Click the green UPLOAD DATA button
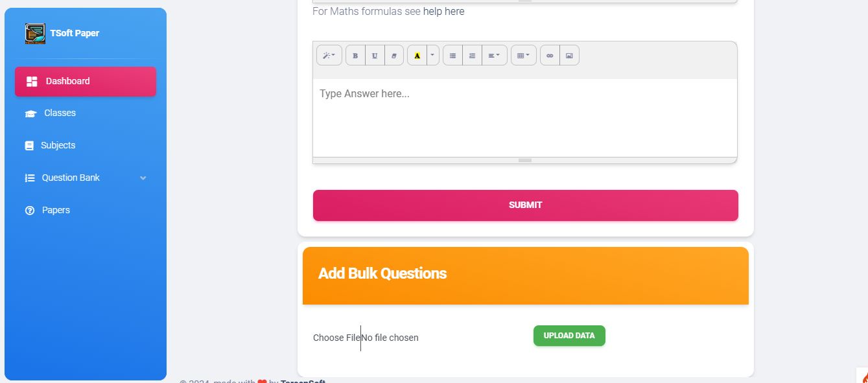Screen dimensions: 868x383 (x=569, y=336)
